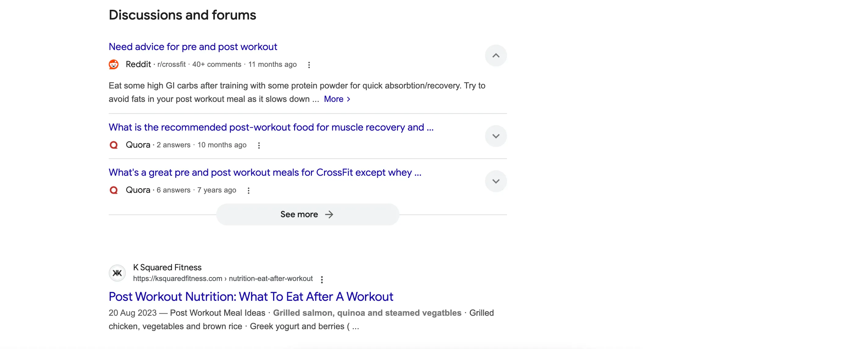The width and height of the screenshot is (868, 349).
Task: Click See more to view additional discussions
Action: coord(307,214)
